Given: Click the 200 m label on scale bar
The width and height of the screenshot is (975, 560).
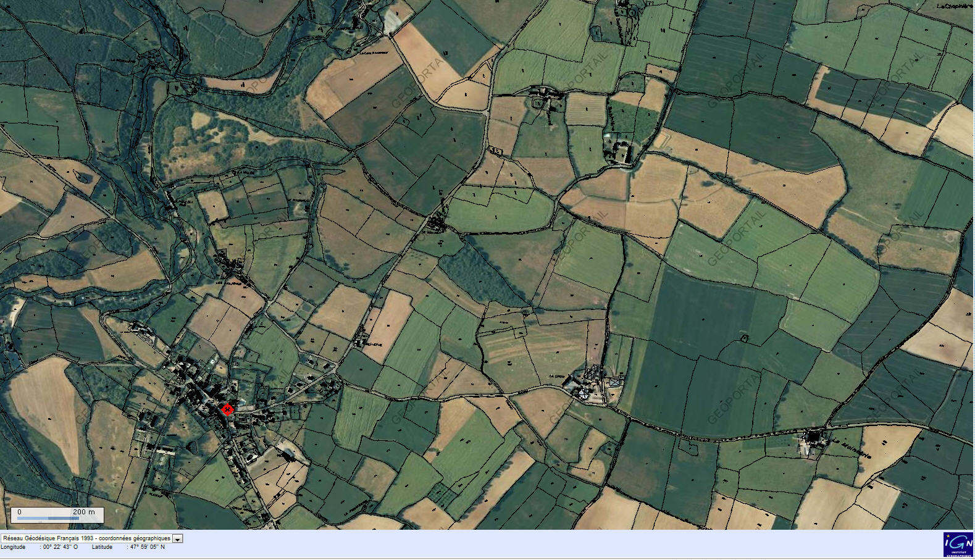Looking at the screenshot, I should 83,512.
